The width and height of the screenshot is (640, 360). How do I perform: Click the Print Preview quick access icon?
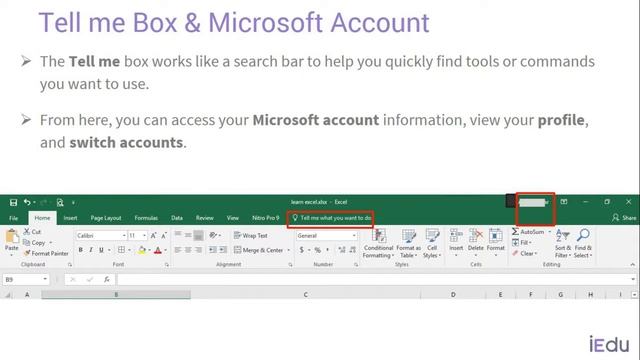point(60,202)
